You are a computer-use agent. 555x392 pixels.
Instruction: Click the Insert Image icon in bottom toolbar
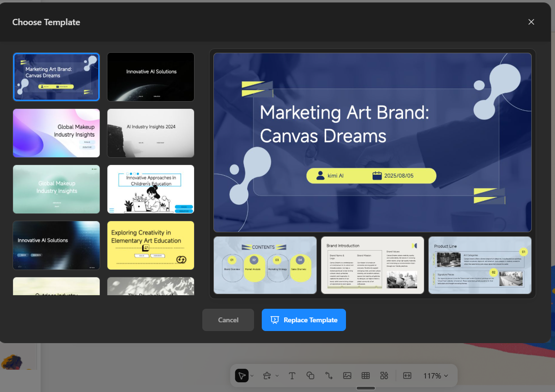tap(347, 376)
